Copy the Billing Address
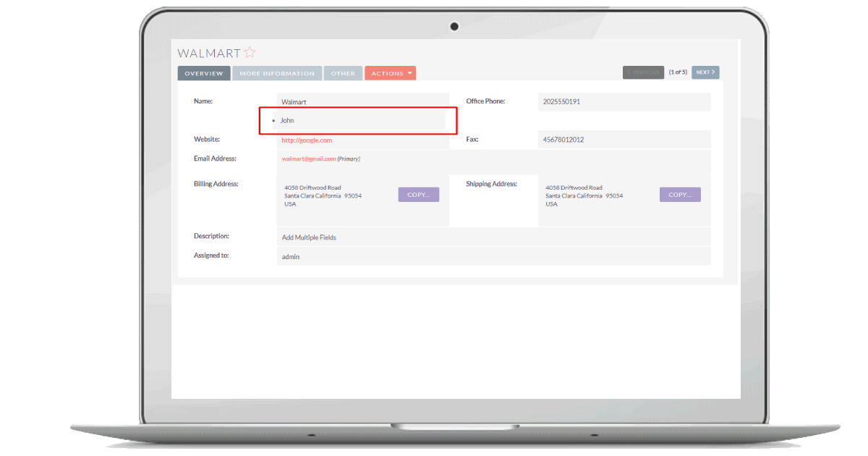868x456 pixels. coord(419,195)
